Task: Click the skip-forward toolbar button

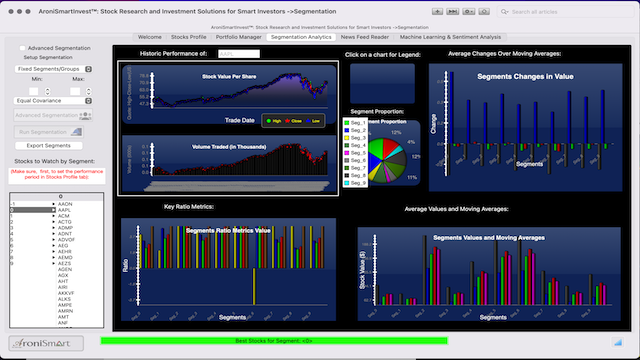Action: click(453, 11)
